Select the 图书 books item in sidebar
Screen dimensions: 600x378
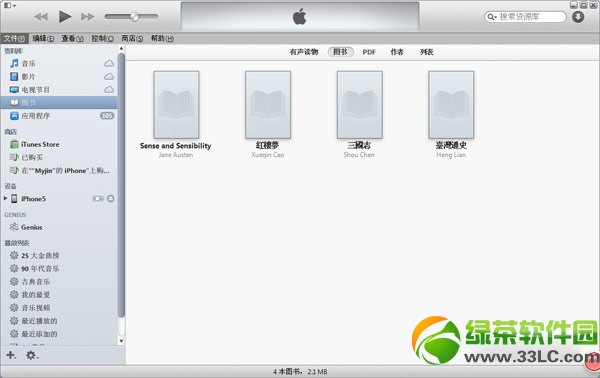59,103
